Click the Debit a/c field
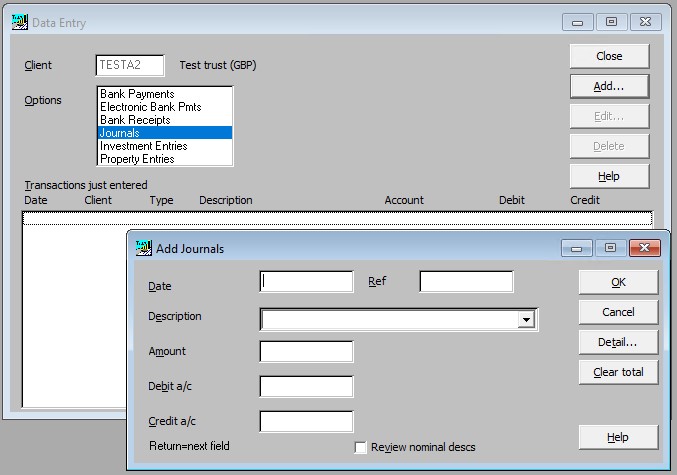Viewport: 677px width, 475px height. [x=307, y=386]
